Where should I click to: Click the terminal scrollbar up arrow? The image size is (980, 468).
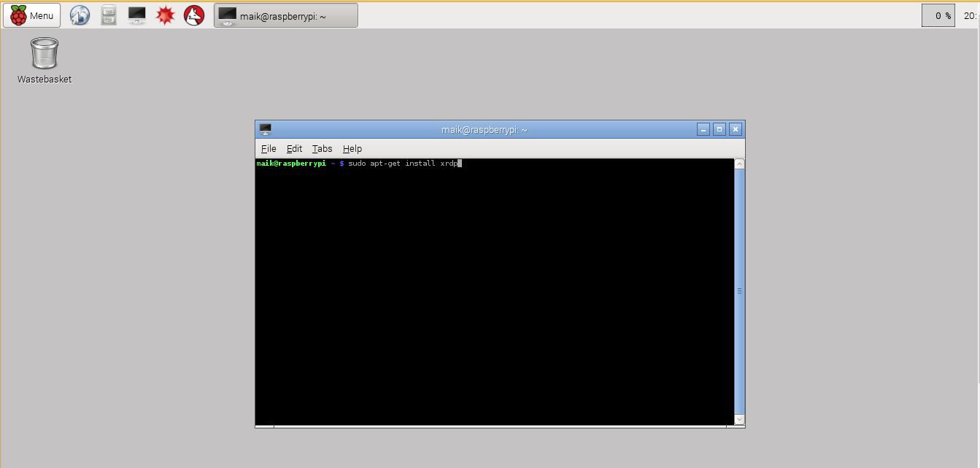(x=739, y=164)
